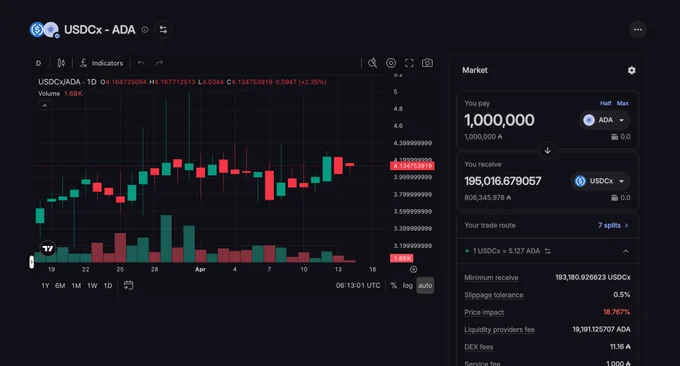Undo the last chart action

pyautogui.click(x=141, y=63)
